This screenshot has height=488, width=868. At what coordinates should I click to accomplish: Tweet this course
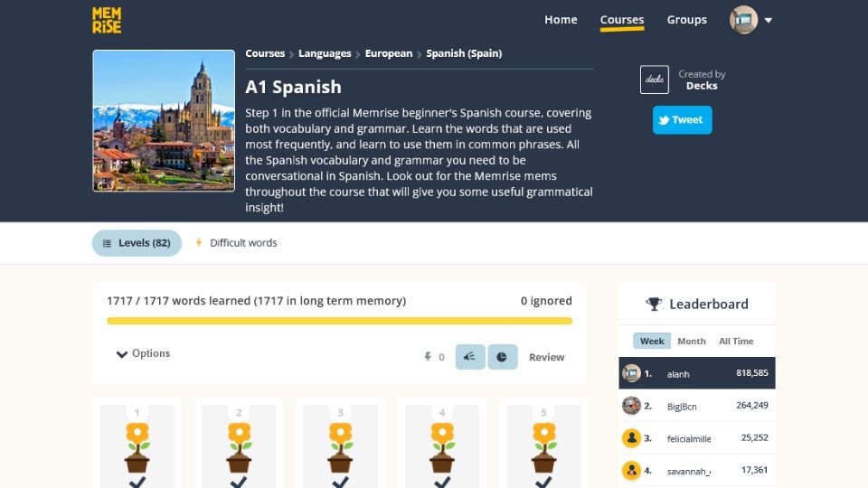(x=682, y=120)
